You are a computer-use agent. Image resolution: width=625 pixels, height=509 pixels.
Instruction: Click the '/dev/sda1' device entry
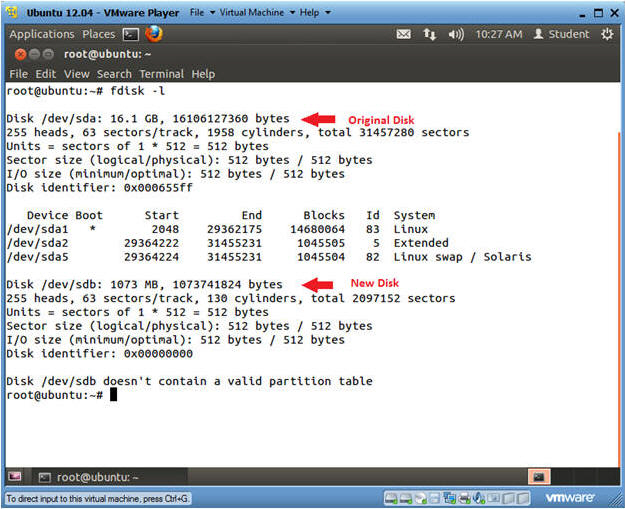pos(37,229)
